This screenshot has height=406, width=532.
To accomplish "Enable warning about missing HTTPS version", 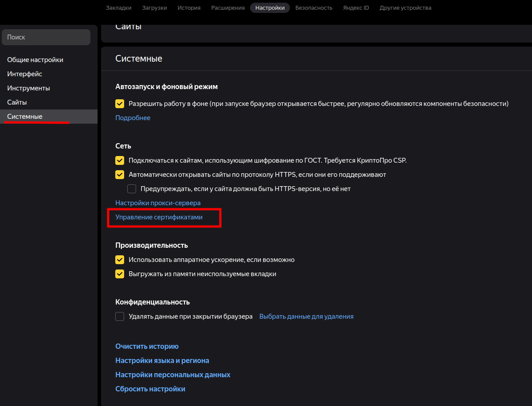I will click(132, 189).
